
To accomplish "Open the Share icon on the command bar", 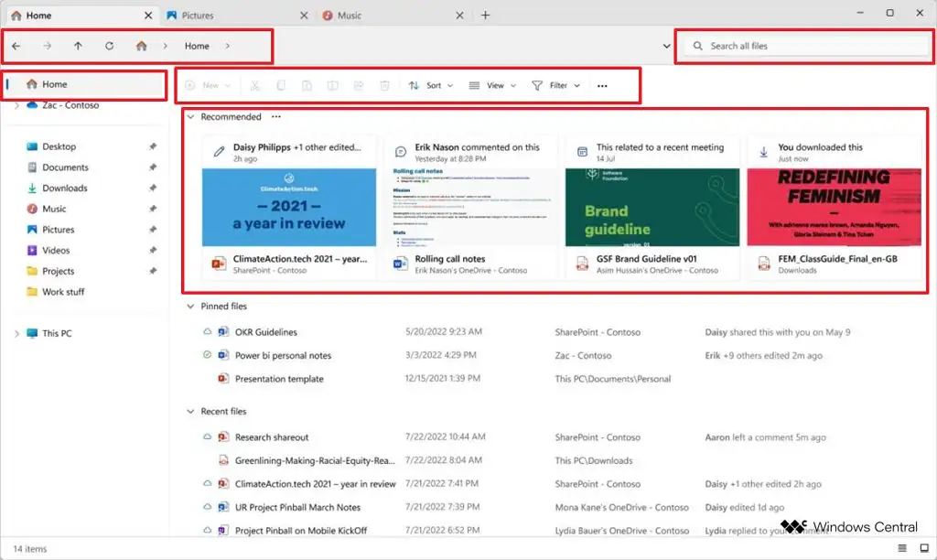I will pyautogui.click(x=359, y=85).
